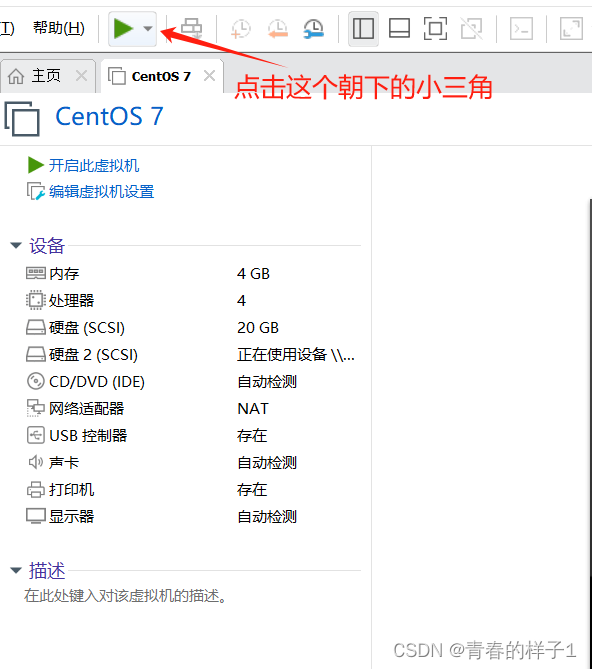Open the power options dropdown arrow
The image size is (592, 669).
pyautogui.click(x=148, y=29)
